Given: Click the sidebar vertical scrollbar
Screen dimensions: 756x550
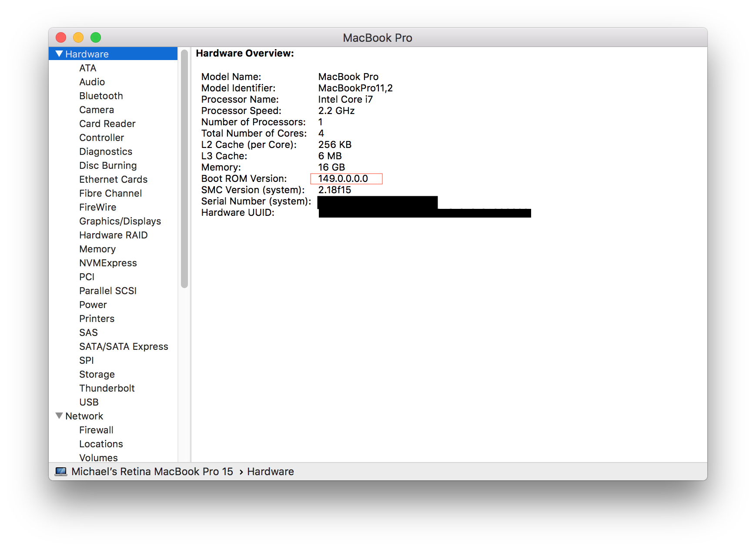Looking at the screenshot, I should 184,169.
